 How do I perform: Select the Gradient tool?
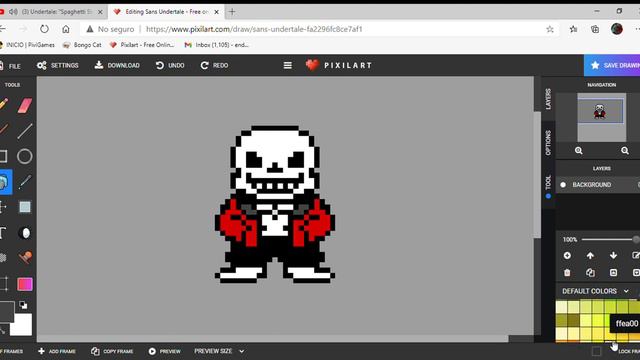coord(25,284)
